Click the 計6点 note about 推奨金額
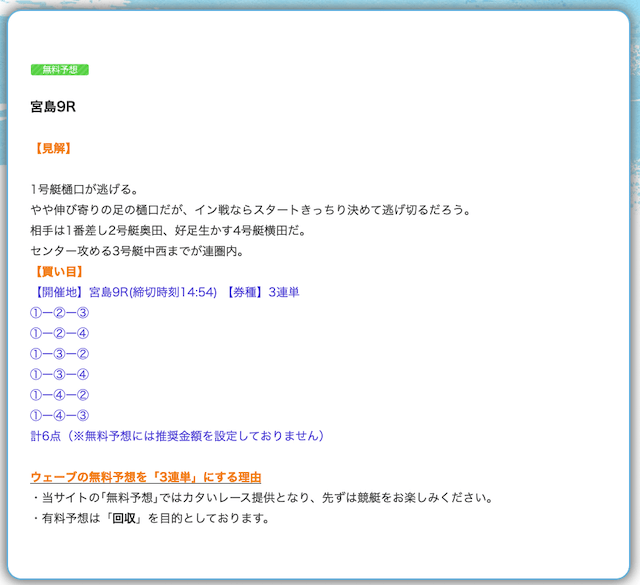The image size is (640, 585). 178,436
